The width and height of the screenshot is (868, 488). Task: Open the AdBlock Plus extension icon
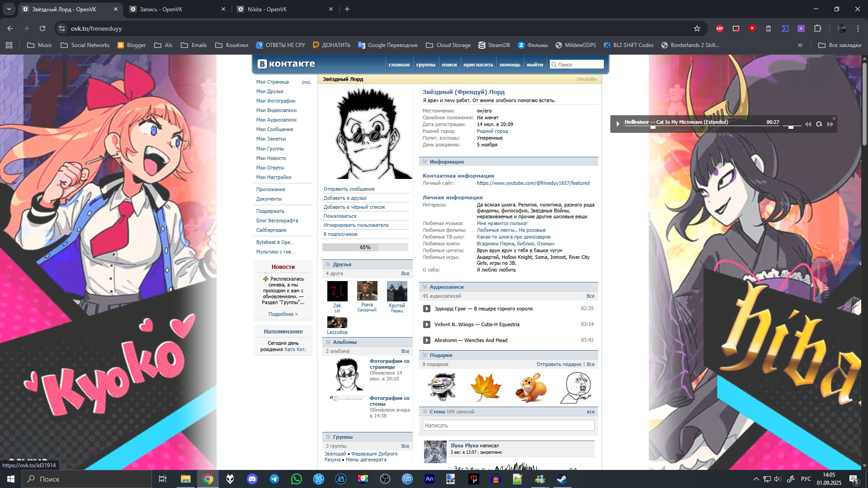(720, 28)
